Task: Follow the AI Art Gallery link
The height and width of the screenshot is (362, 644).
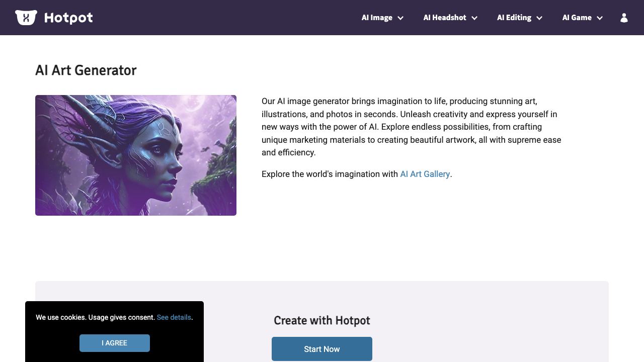Action: click(425, 174)
